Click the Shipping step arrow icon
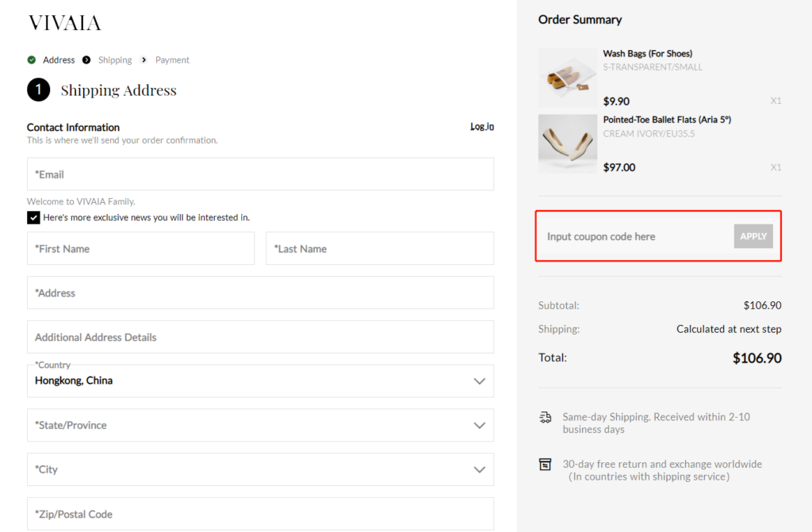 click(x=86, y=60)
